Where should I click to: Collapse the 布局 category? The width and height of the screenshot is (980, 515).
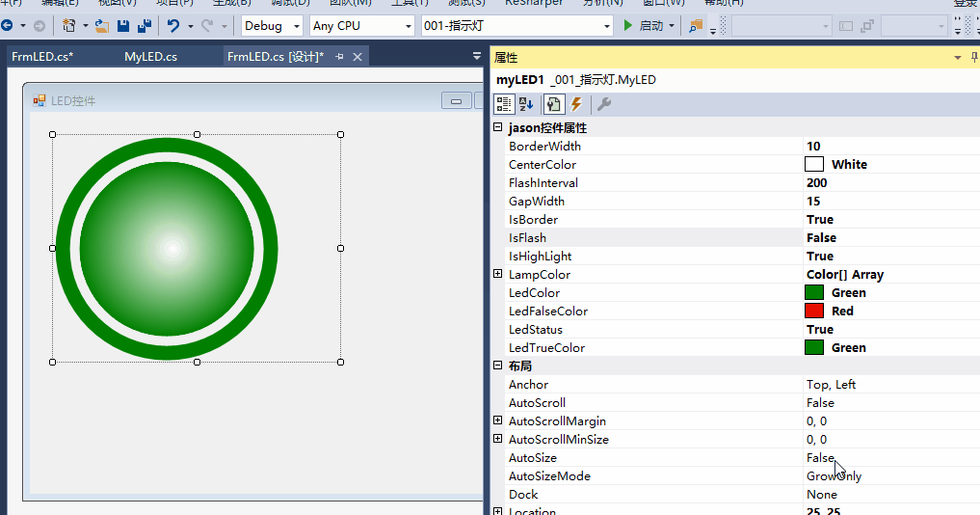tap(498, 365)
